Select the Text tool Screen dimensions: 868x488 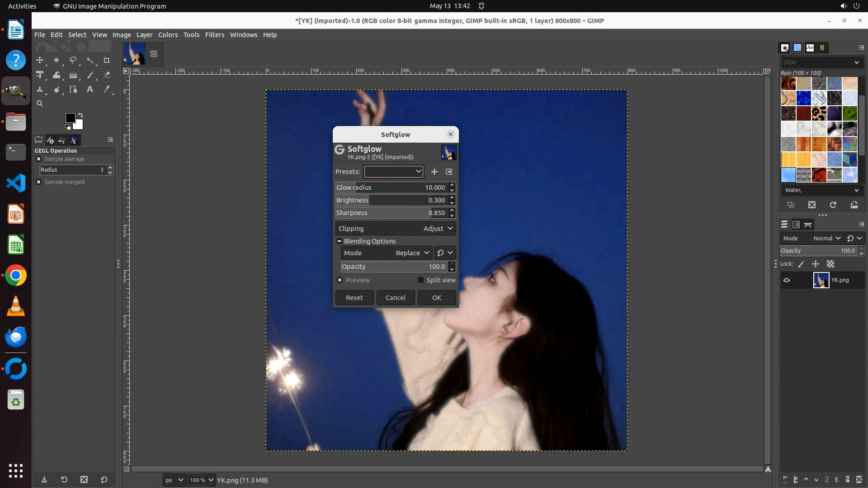coord(90,89)
